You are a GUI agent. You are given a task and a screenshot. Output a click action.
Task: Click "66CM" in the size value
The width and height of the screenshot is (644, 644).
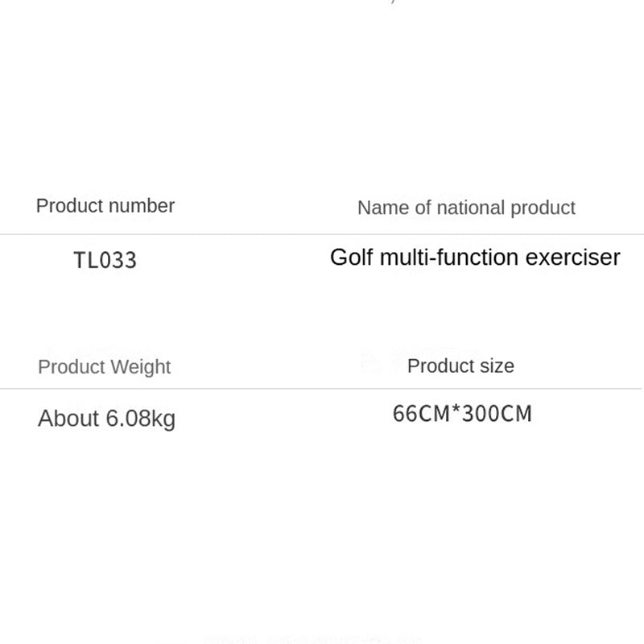click(x=420, y=414)
